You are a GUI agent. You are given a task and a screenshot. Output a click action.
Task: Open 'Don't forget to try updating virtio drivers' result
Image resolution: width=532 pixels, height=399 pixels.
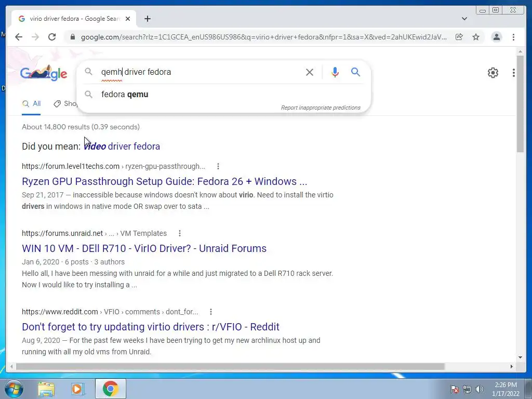[x=151, y=327]
